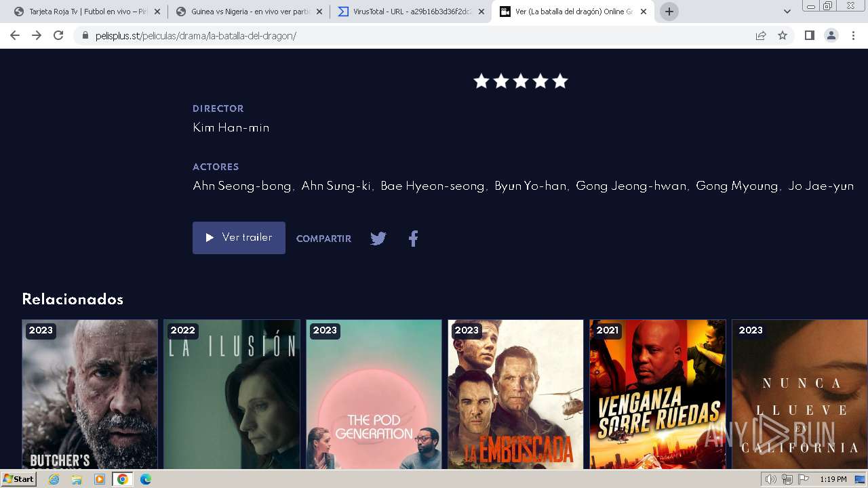Share the movie on Twitter

point(378,239)
